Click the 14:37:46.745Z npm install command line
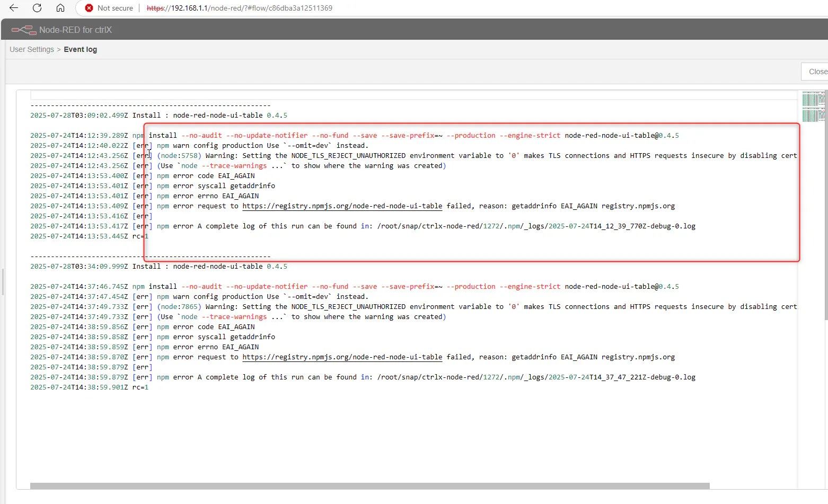This screenshot has width=828, height=504. coord(355,287)
